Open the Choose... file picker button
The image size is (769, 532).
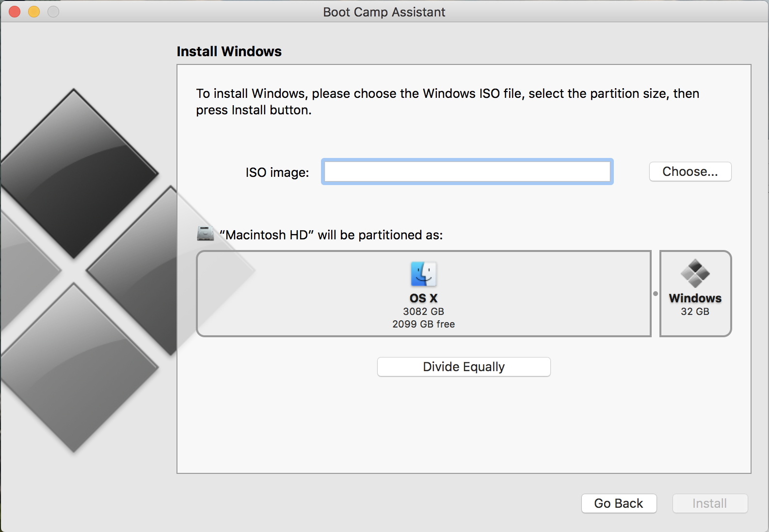tap(690, 172)
